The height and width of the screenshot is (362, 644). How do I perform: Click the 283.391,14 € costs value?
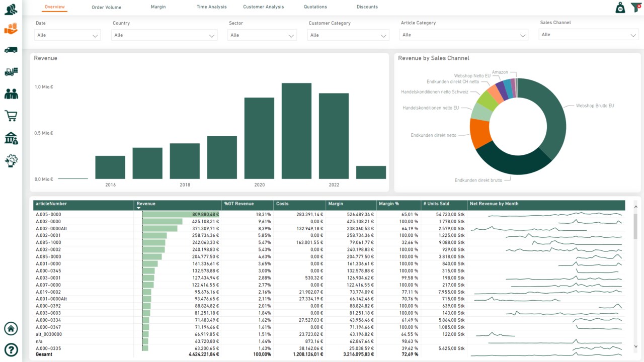coord(309,214)
